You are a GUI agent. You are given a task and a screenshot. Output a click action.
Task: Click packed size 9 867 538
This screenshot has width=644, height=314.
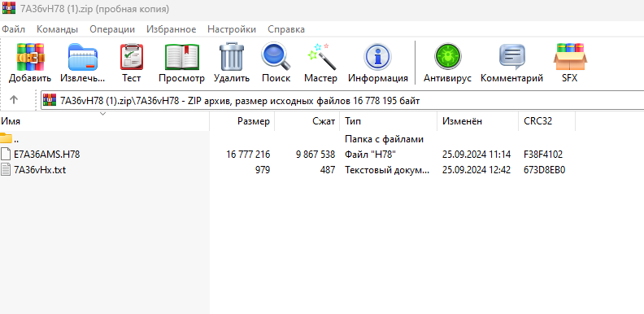[315, 155]
